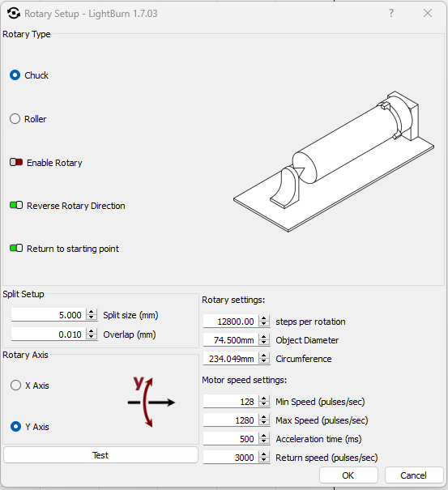Screen dimensions: 448x490
Task: Choose Y Axis as rotary axis
Action: (15, 427)
